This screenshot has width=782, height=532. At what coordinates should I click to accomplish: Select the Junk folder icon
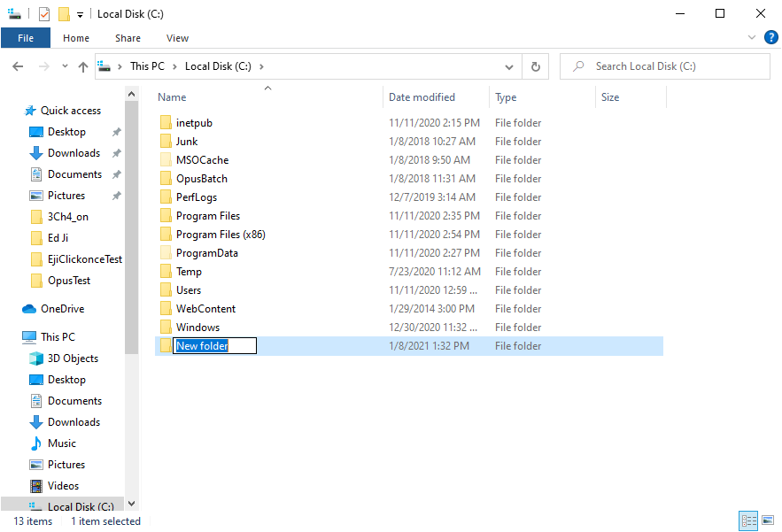[x=166, y=141]
